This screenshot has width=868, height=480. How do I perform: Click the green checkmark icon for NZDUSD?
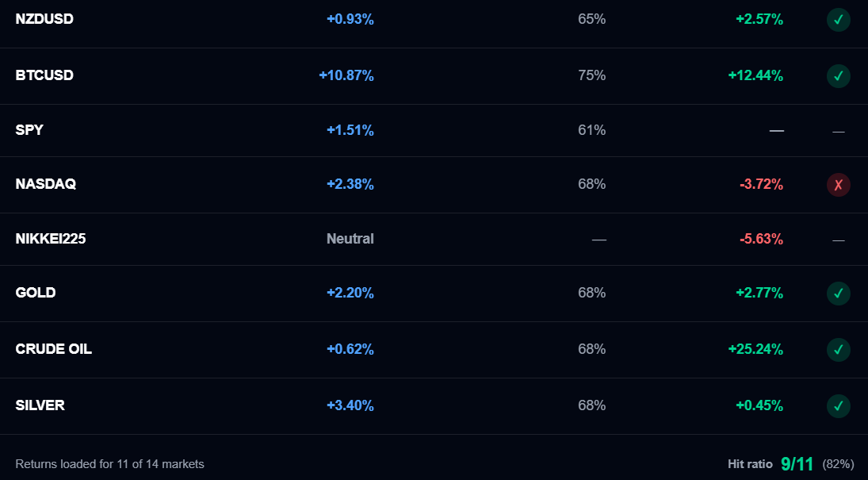(838, 20)
